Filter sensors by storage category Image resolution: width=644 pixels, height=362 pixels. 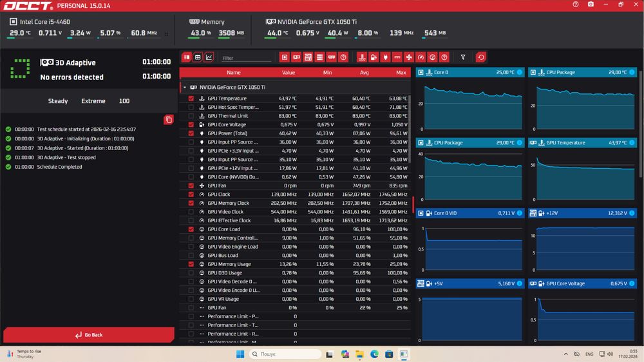[319, 57]
